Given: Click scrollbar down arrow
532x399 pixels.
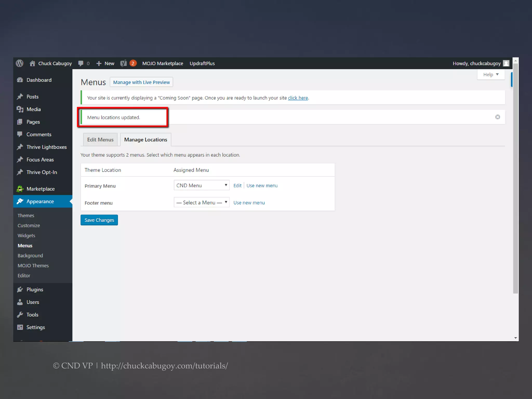Looking at the screenshot, I should [x=516, y=338].
